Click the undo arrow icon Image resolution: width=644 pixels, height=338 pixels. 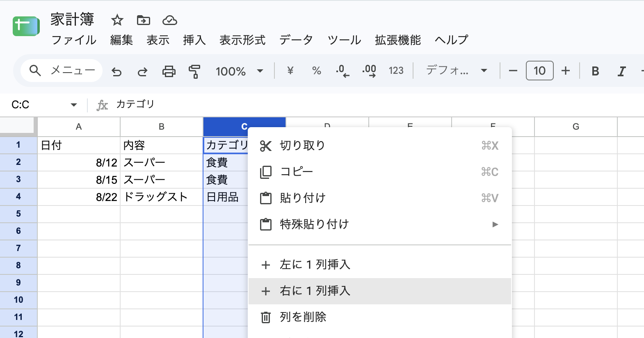point(117,71)
